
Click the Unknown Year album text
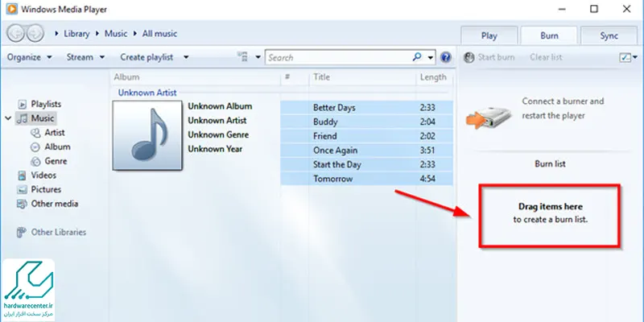tap(215, 149)
